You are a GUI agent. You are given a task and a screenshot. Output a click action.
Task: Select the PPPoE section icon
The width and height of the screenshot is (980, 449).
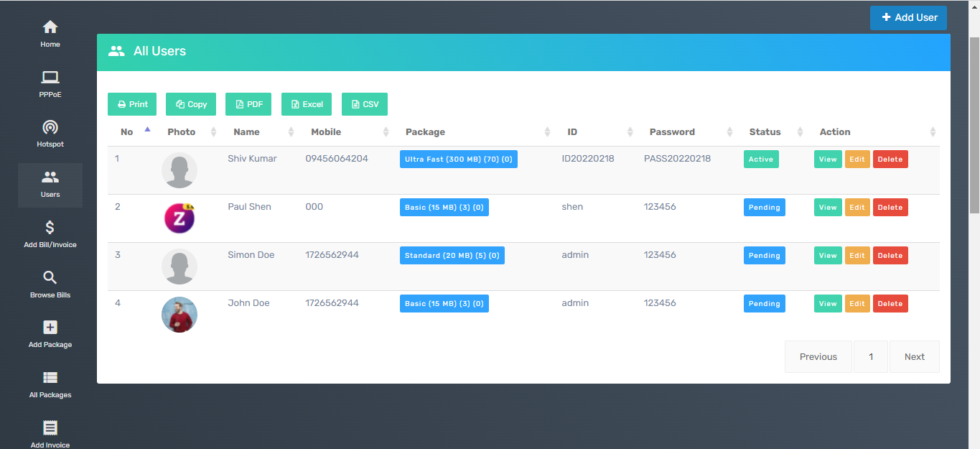(50, 83)
